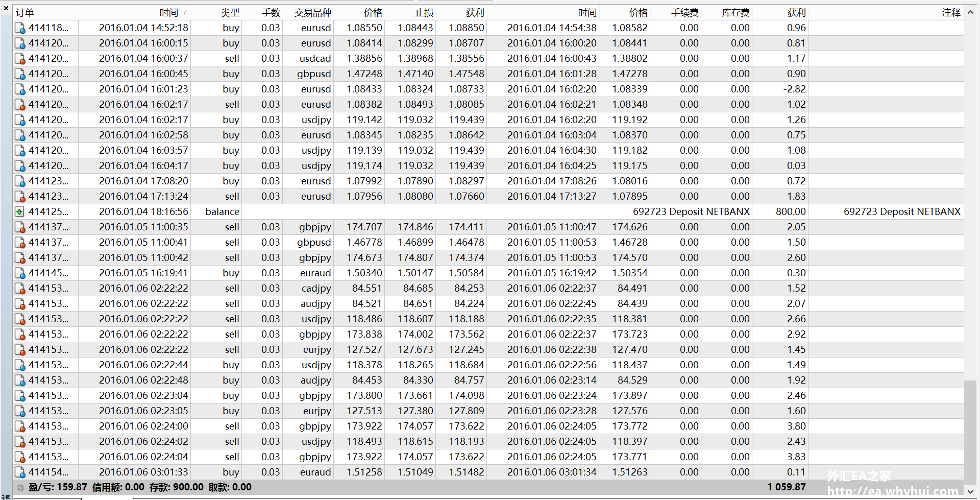
Task: Click the 盈/亏: 159.87 summary text
Action: click(x=58, y=487)
